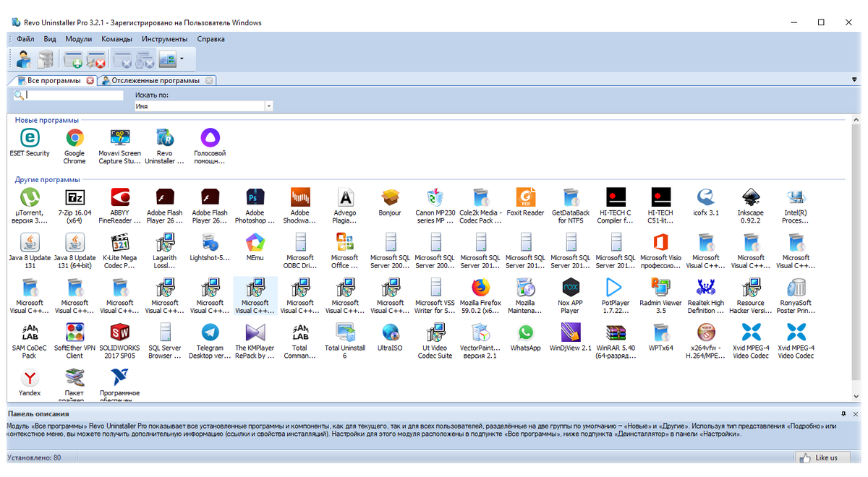This screenshot has width=868, height=477.
Task: Switch to the Все программы tab
Action: [54, 80]
